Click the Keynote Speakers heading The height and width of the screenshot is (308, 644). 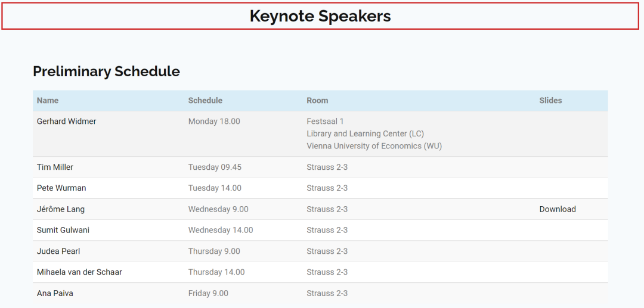320,16
